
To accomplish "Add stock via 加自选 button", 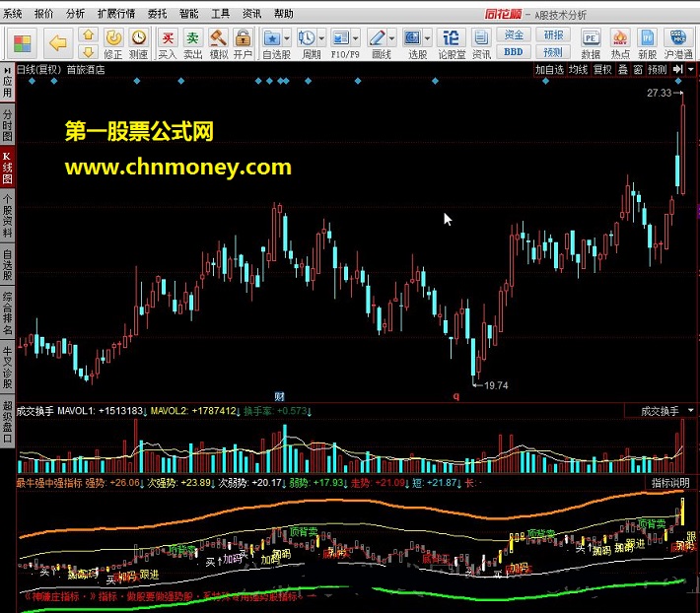I will tap(550, 70).
